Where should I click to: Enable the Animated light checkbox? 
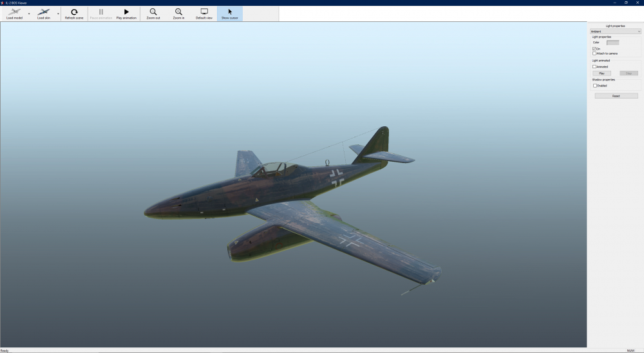[x=594, y=66]
